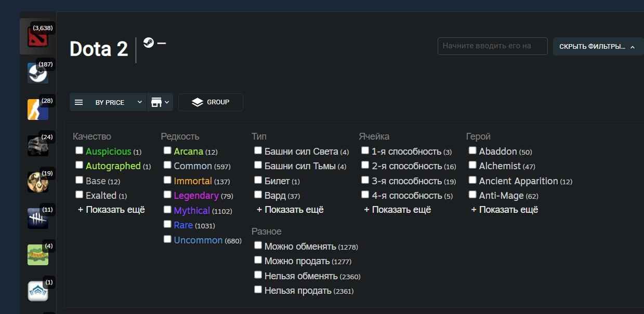The height and width of the screenshot is (314, 644).
Task: Select the sidebar game inventory with 19 items
Action: click(x=37, y=182)
